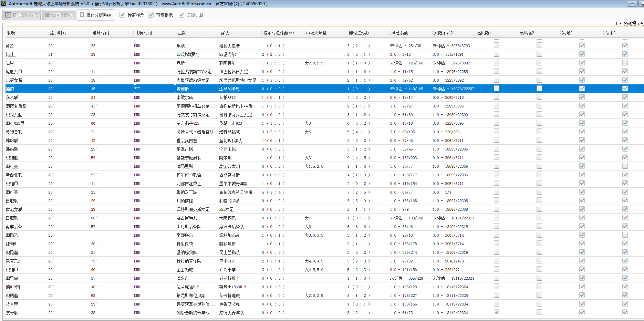644x321 pixels.
Task: Uncheck 完场? for the 埃蒙 row
Action: [x=582, y=45]
